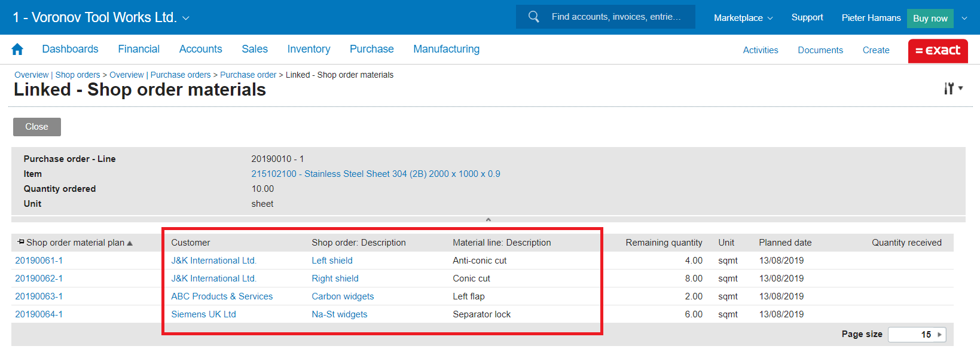The image size is (980, 352).
Task: Go to the home icon
Action: 17,50
